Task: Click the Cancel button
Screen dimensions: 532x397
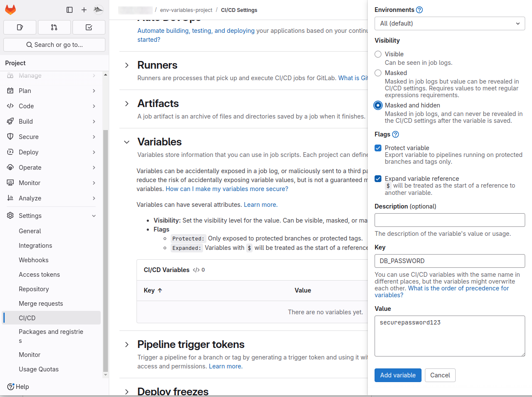Action: click(440, 375)
